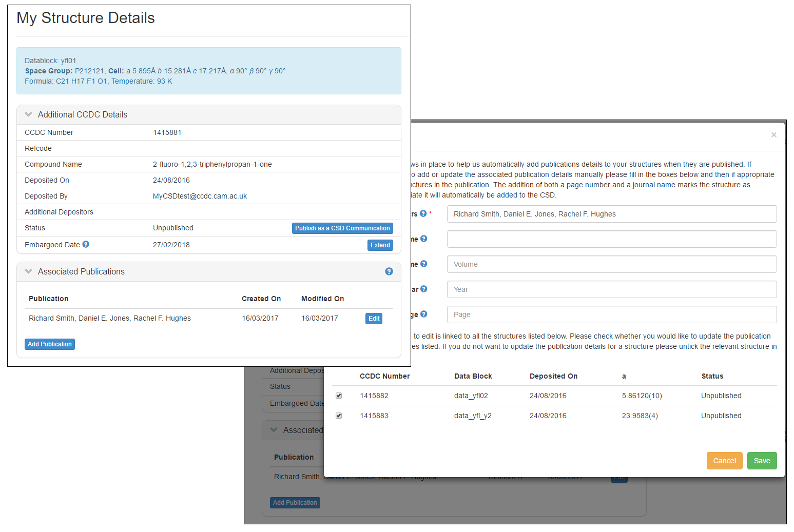The height and width of the screenshot is (532, 794).
Task: Collapse the Additional CCDC Details section
Action: (x=29, y=115)
